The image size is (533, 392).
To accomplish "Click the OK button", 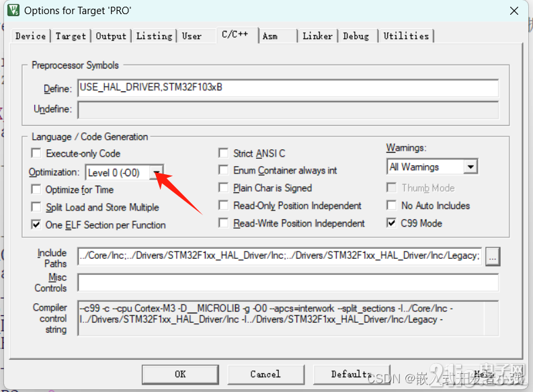I will (x=180, y=375).
